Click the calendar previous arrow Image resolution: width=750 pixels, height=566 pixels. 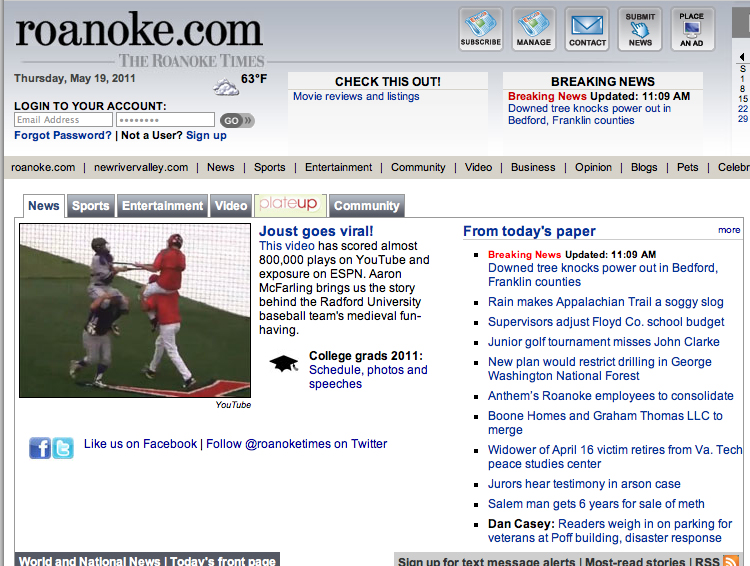(742, 57)
